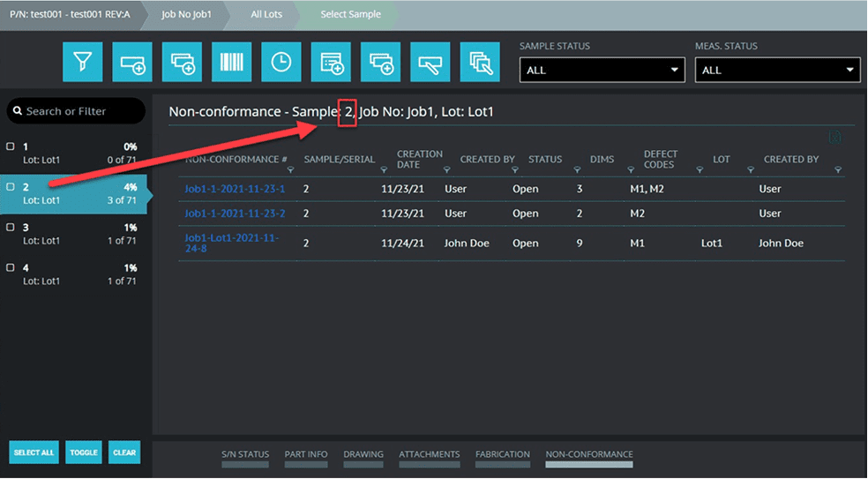Click the edit sample pencil icon
868x479 pixels.
click(430, 62)
